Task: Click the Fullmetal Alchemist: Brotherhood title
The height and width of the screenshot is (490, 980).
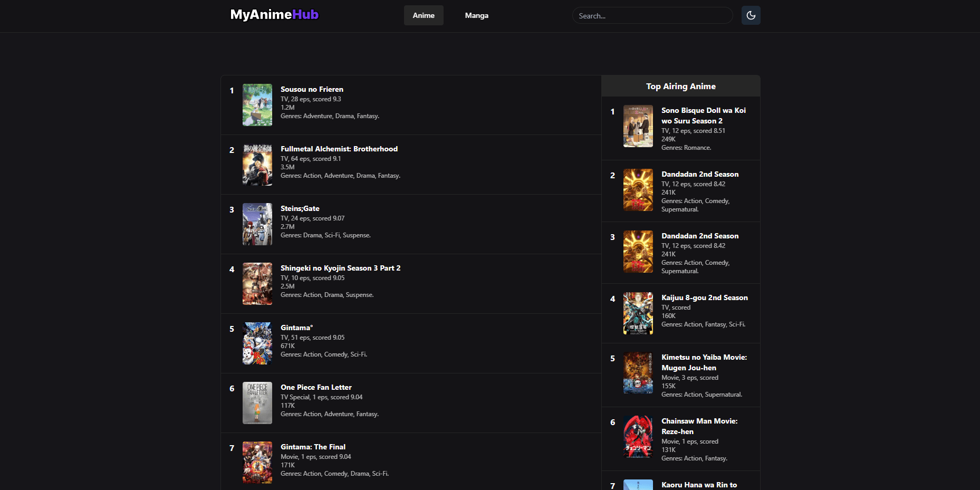Action: click(x=339, y=149)
